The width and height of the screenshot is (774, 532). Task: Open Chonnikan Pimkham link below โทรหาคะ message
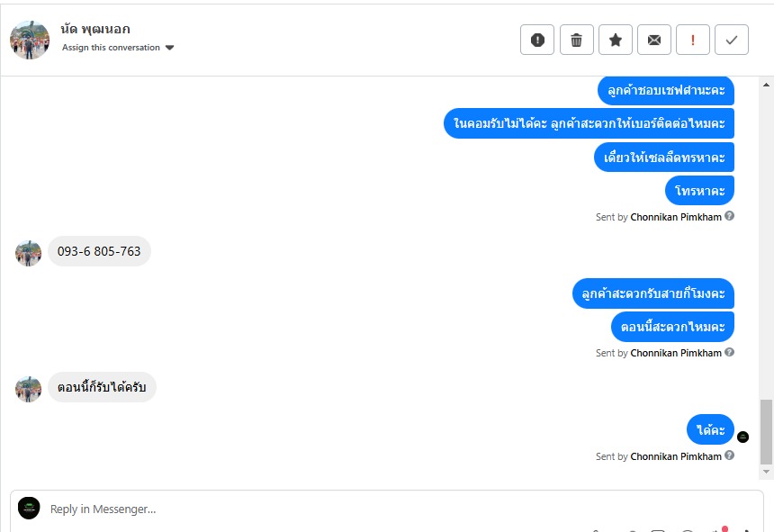(676, 217)
